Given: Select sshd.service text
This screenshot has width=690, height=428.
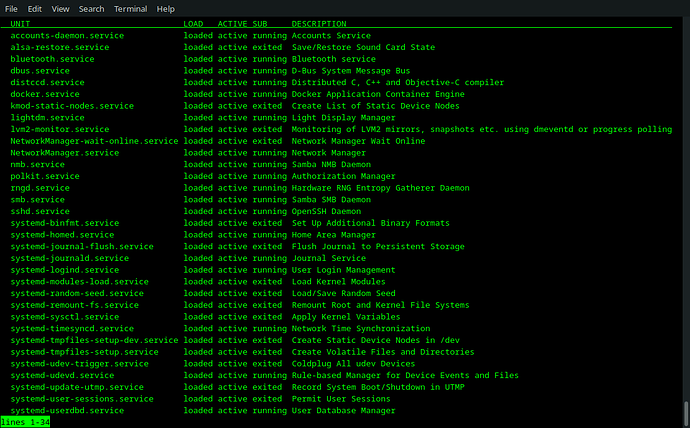Looking at the screenshot, I should 40,212.
